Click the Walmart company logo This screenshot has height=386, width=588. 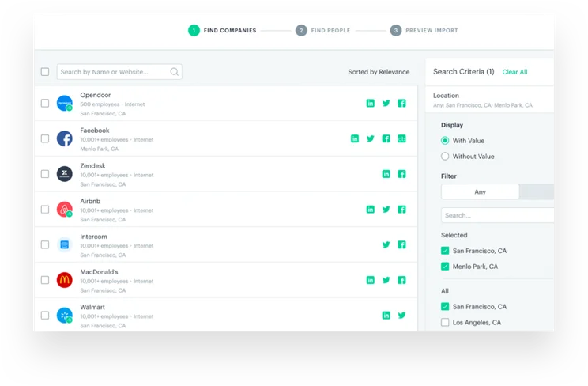pos(65,315)
